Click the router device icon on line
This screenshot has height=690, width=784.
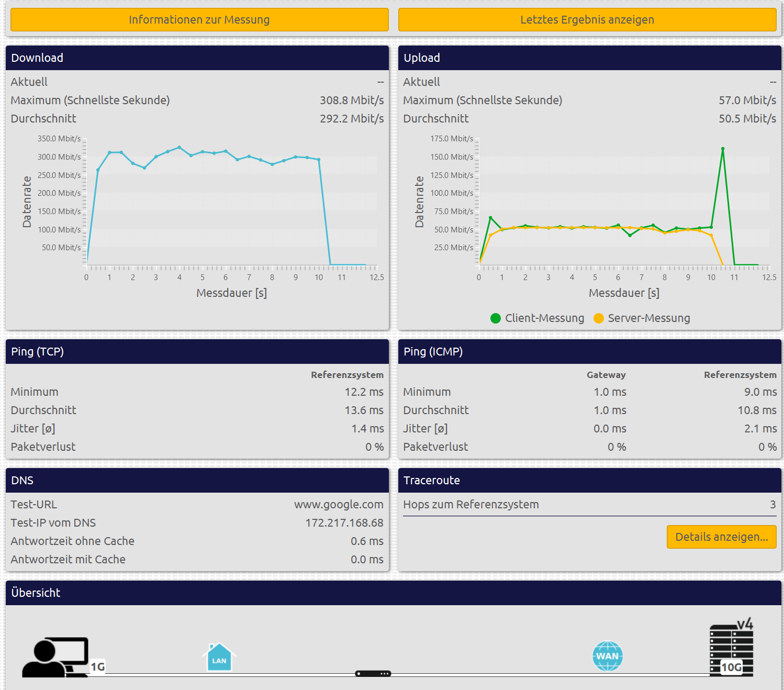[373, 674]
